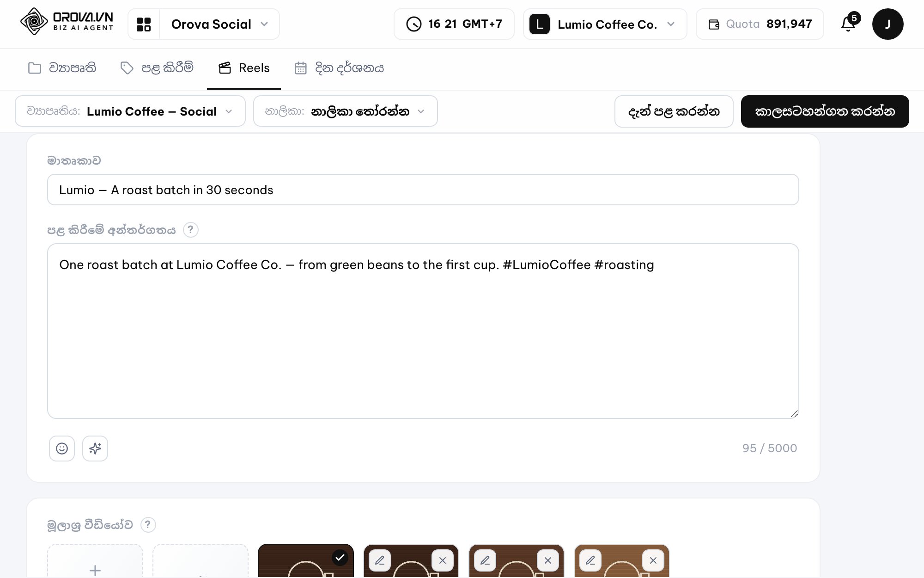Click the title field with Lumio roast batch text
Viewport: 924px width, 578px height.
[x=423, y=190]
